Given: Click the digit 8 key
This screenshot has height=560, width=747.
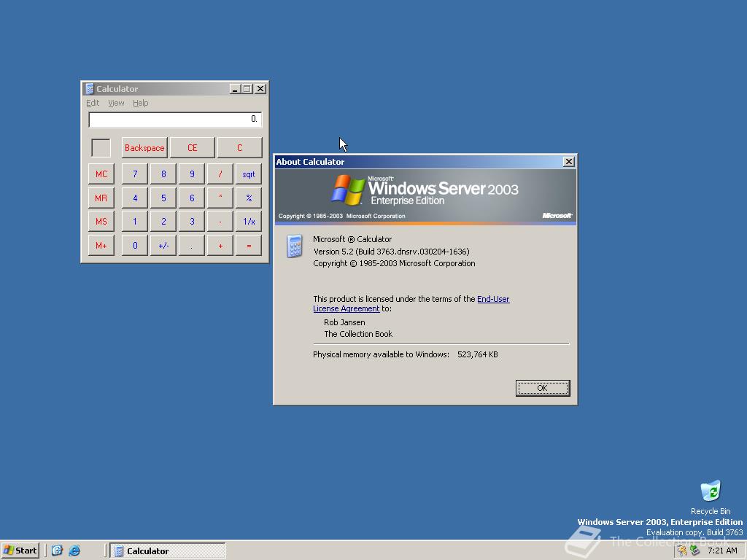Looking at the screenshot, I should pos(163,174).
